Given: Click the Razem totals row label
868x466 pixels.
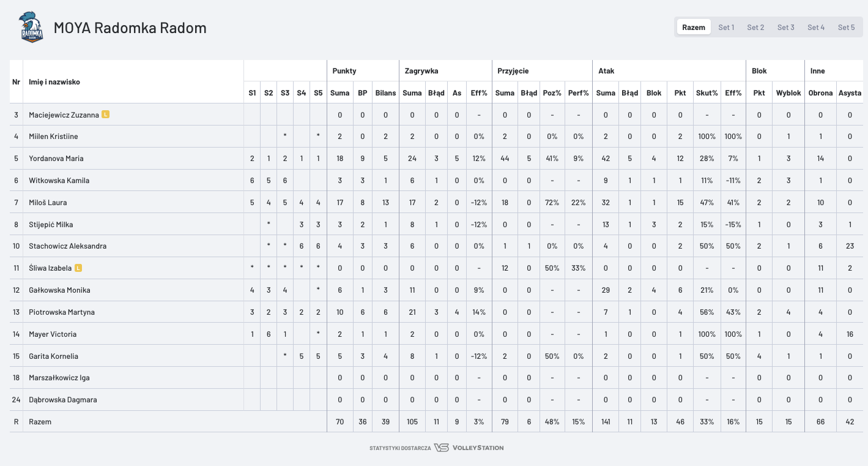Looking at the screenshot, I should click(40, 422).
